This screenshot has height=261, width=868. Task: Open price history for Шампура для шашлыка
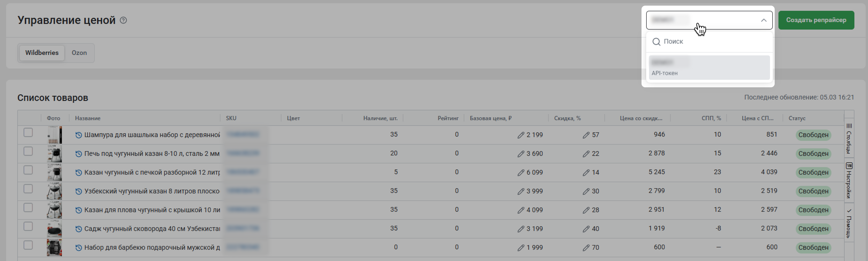(x=79, y=135)
